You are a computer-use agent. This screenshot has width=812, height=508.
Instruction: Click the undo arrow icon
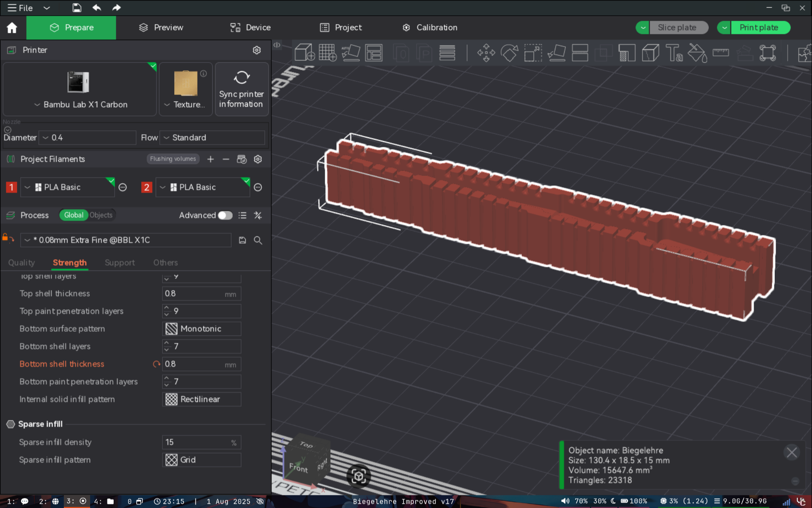pyautogui.click(x=96, y=8)
